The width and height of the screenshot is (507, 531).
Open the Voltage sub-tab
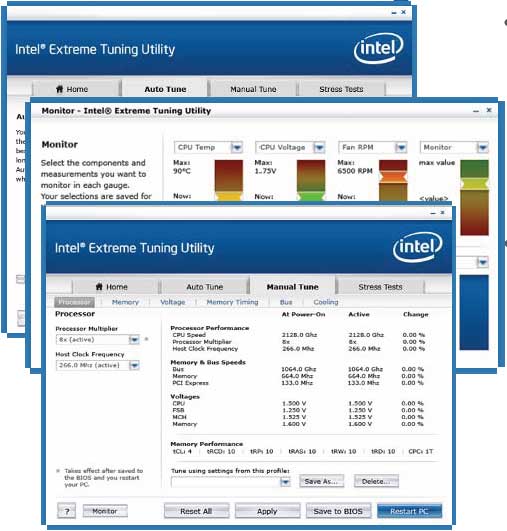coord(173,302)
